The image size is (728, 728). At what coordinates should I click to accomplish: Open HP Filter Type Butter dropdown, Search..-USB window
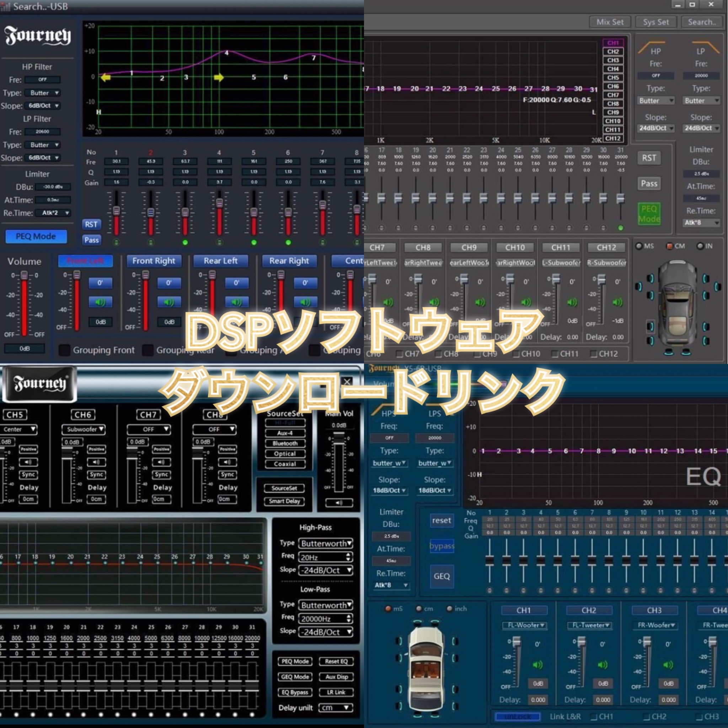click(x=43, y=93)
